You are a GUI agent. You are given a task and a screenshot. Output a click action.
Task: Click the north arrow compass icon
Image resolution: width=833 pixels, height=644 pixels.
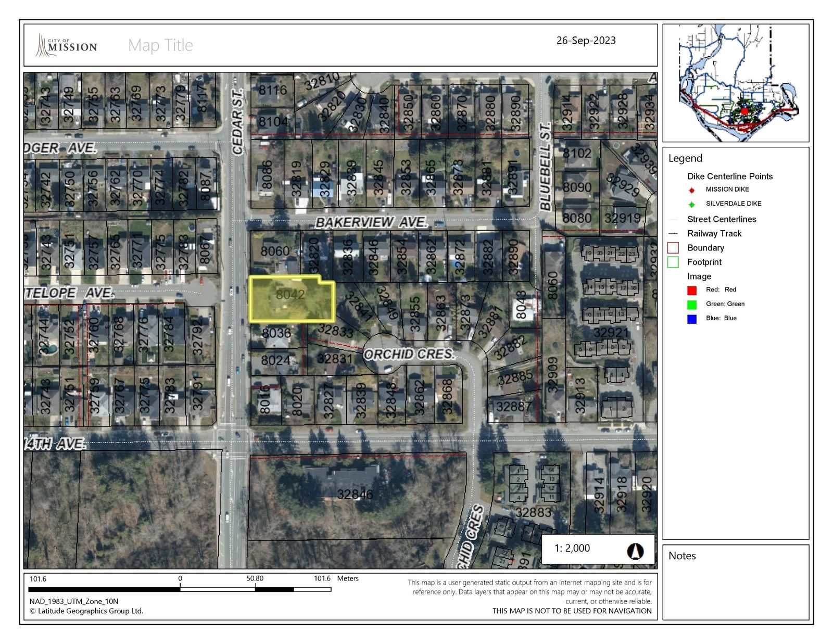[635, 551]
